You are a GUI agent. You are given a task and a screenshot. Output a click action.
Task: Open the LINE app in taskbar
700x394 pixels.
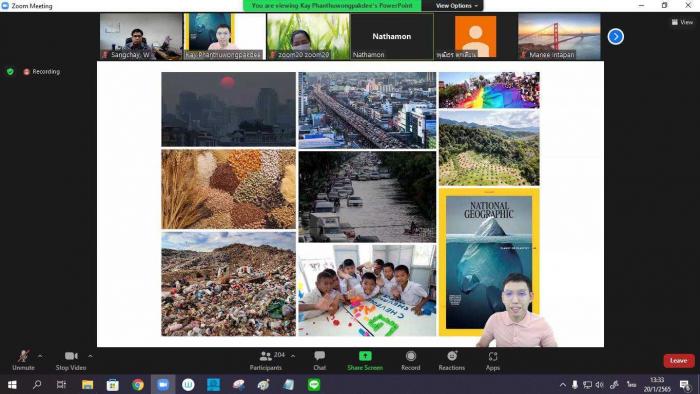click(x=314, y=385)
